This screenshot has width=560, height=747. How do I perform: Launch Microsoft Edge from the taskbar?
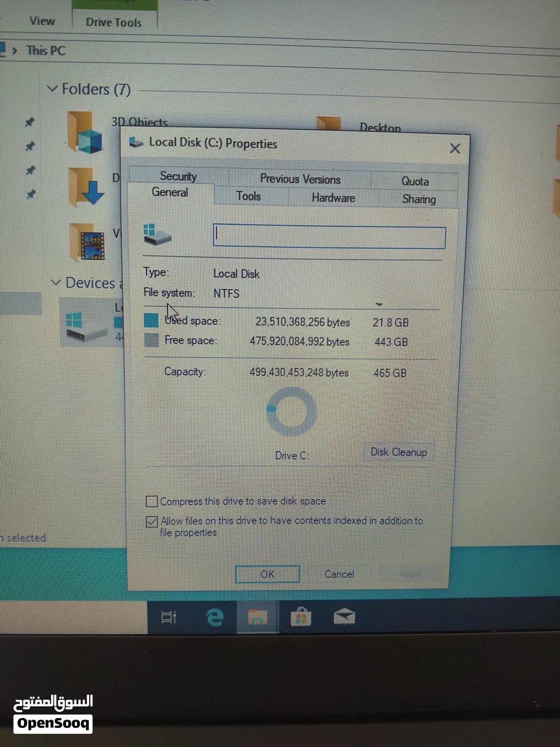[214, 617]
